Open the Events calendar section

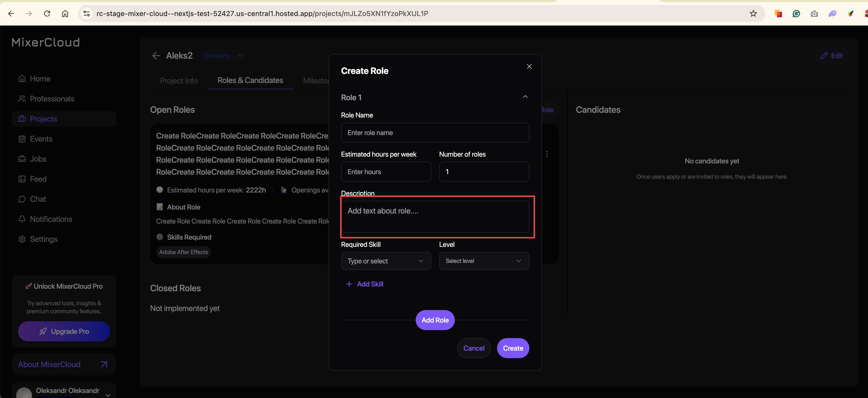[x=41, y=139]
